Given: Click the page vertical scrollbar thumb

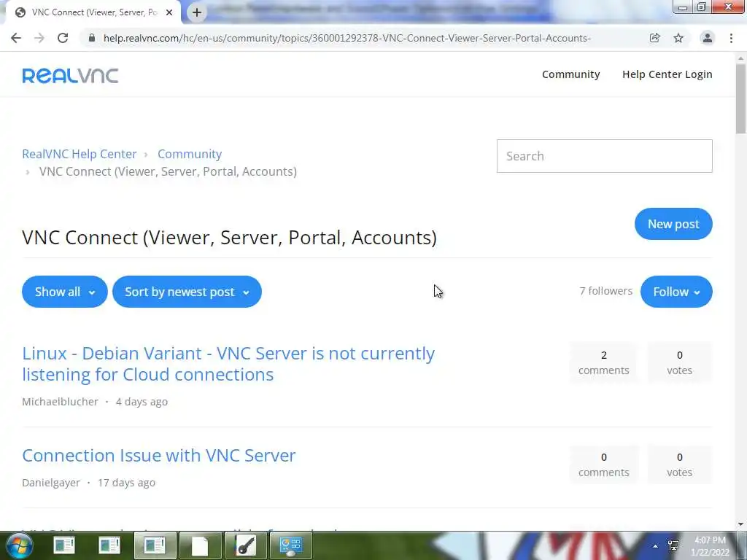Looking at the screenshot, I should pos(741,99).
